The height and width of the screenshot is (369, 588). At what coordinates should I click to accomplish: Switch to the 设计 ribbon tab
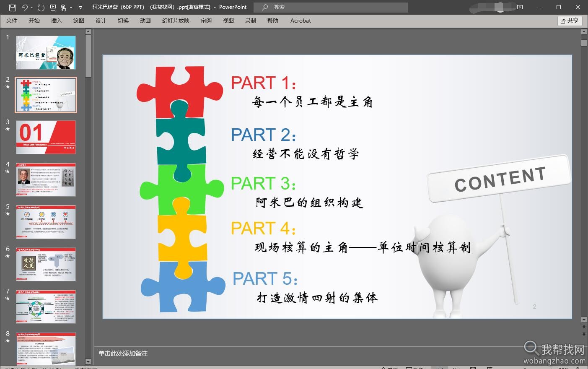101,21
